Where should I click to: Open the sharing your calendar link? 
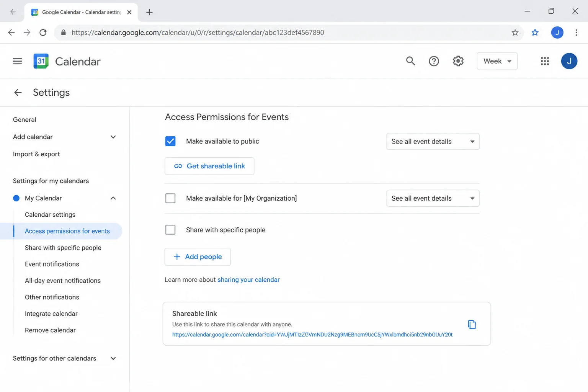tap(248, 279)
